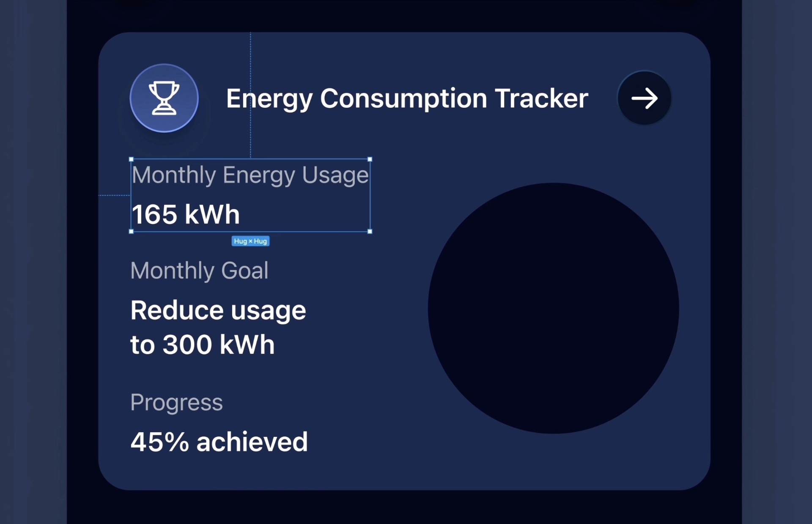
Task: Select the Progress label text
Action: [x=176, y=403]
